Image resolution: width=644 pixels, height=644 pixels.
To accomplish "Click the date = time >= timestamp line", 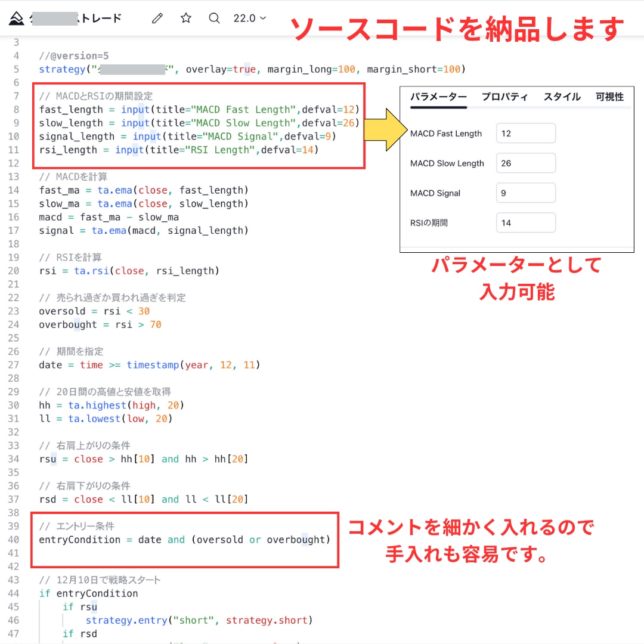I will tap(150, 365).
